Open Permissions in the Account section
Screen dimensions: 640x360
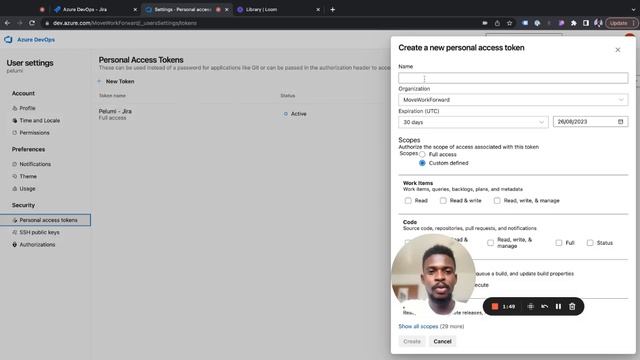pyautogui.click(x=34, y=133)
